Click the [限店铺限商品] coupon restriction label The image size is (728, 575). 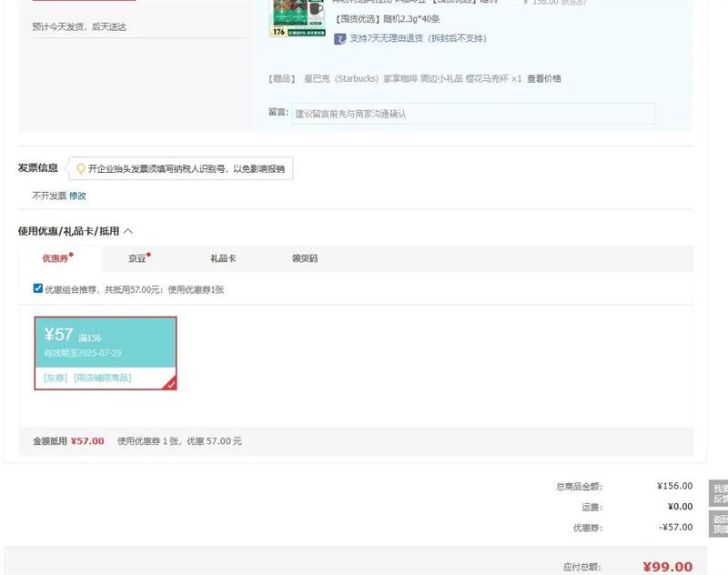[102, 378]
